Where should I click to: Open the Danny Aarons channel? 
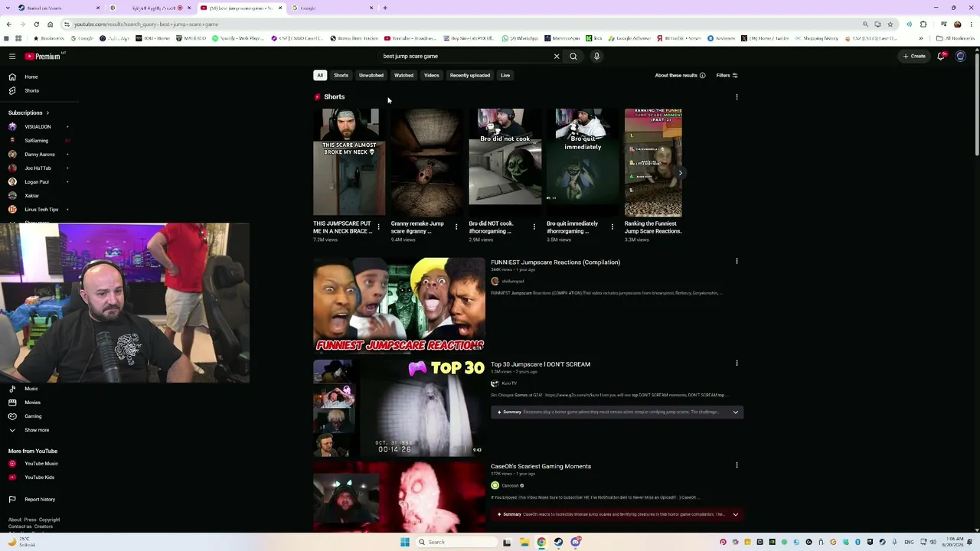[38, 155]
